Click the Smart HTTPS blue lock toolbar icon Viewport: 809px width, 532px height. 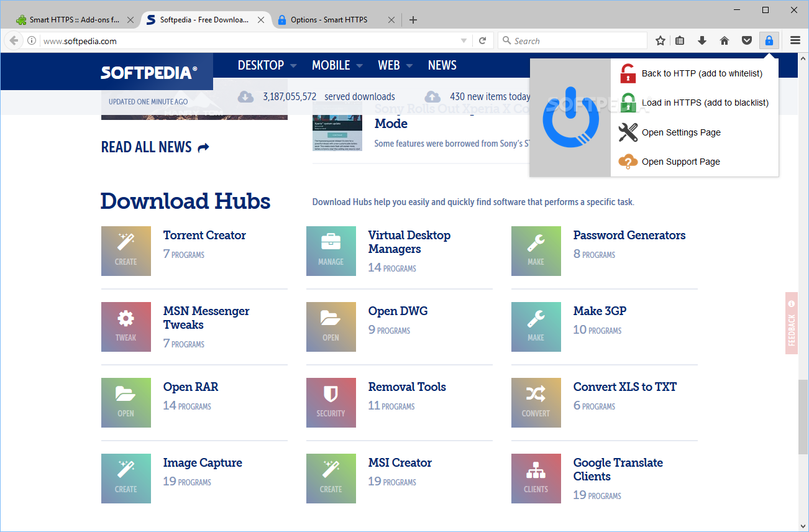[x=769, y=41]
